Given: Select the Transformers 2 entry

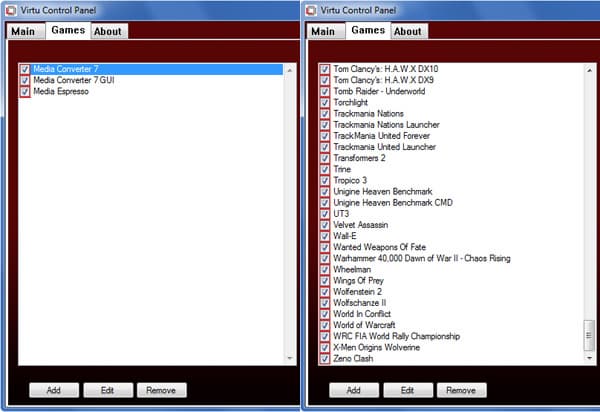Looking at the screenshot, I should coord(359,158).
